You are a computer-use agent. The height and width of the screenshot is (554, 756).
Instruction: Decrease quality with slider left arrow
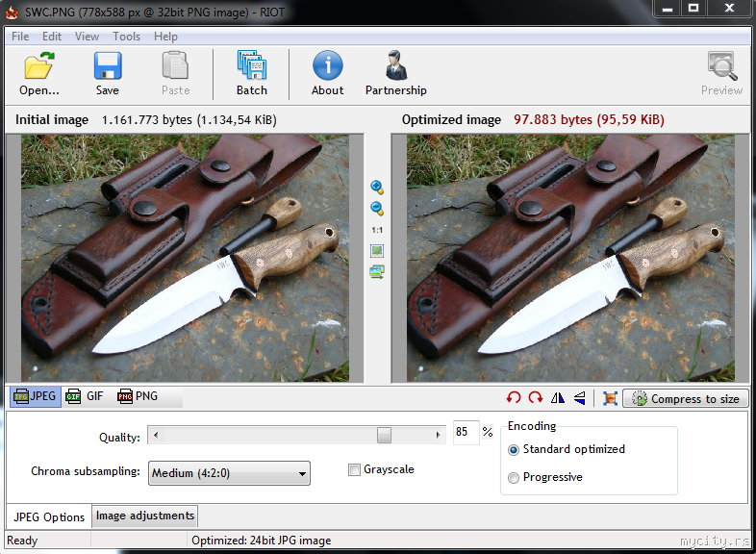tap(155, 435)
